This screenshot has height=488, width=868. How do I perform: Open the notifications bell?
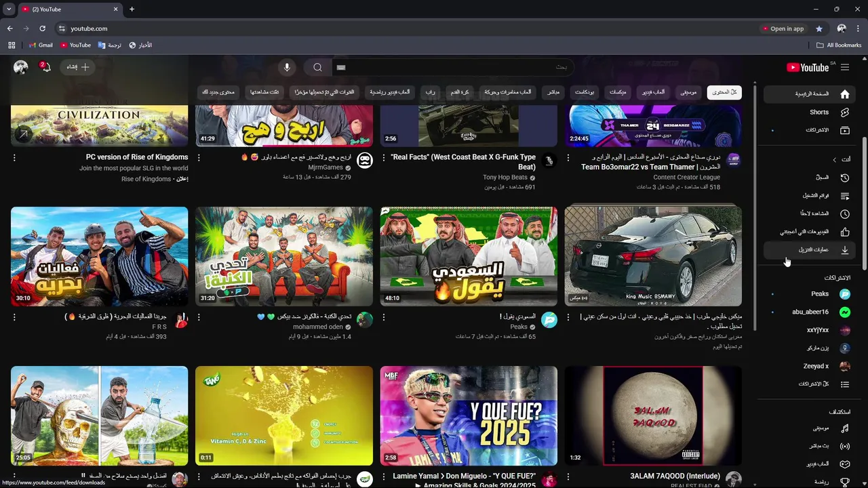coord(46,67)
